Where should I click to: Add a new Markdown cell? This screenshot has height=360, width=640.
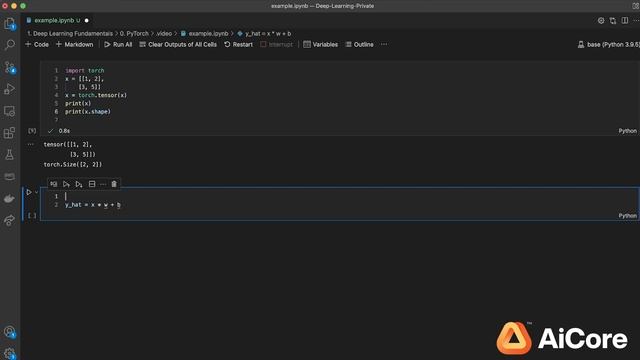point(74,44)
